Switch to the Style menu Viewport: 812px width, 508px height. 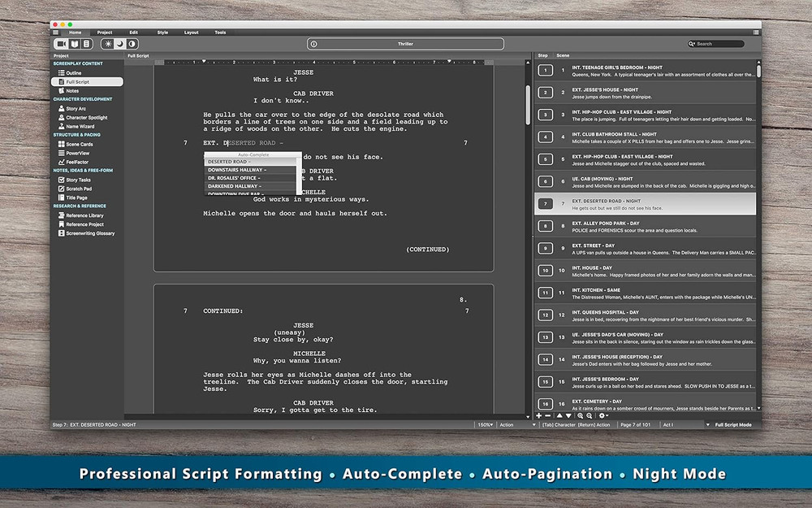[162, 33]
